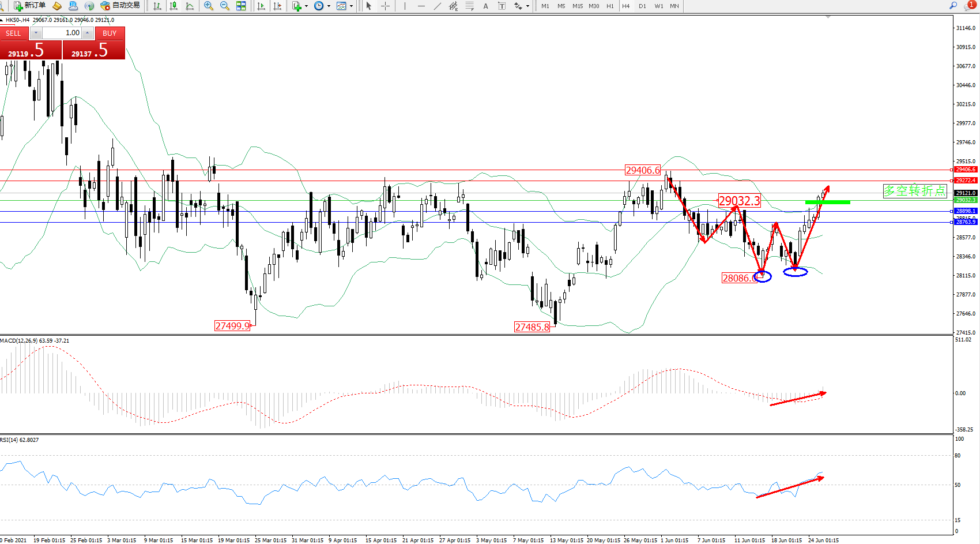Zoom in on the chart
The image size is (980, 544).
209,6
